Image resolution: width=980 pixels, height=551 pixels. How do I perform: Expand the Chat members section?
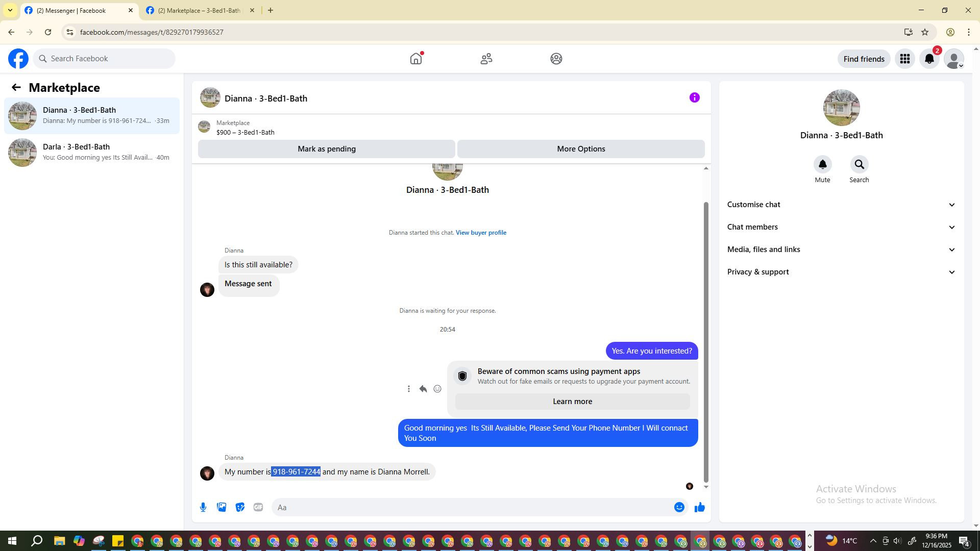pos(841,227)
